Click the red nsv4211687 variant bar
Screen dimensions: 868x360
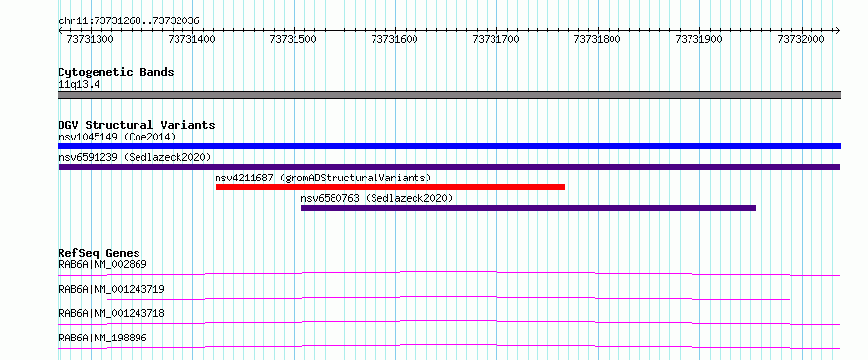pyautogui.click(x=390, y=187)
